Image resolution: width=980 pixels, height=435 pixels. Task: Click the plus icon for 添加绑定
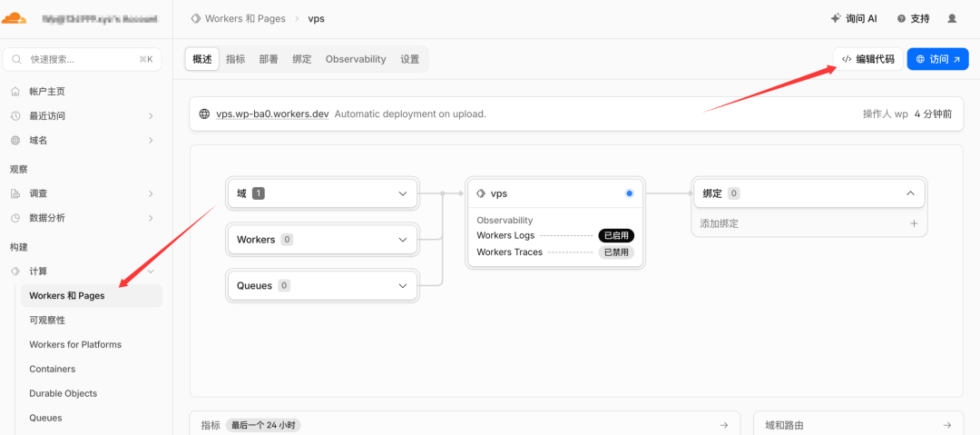point(914,223)
